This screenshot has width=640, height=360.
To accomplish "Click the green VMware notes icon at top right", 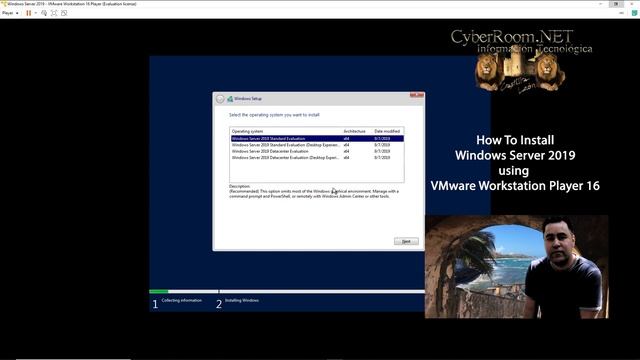I will click(635, 13).
